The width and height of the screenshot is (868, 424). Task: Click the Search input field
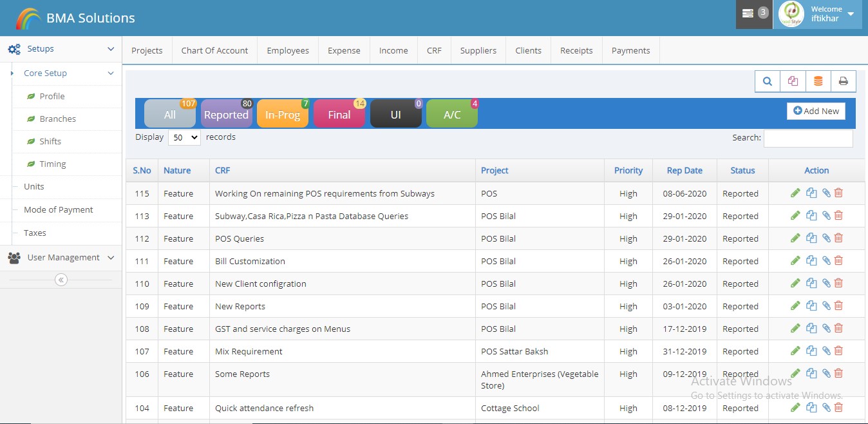807,138
